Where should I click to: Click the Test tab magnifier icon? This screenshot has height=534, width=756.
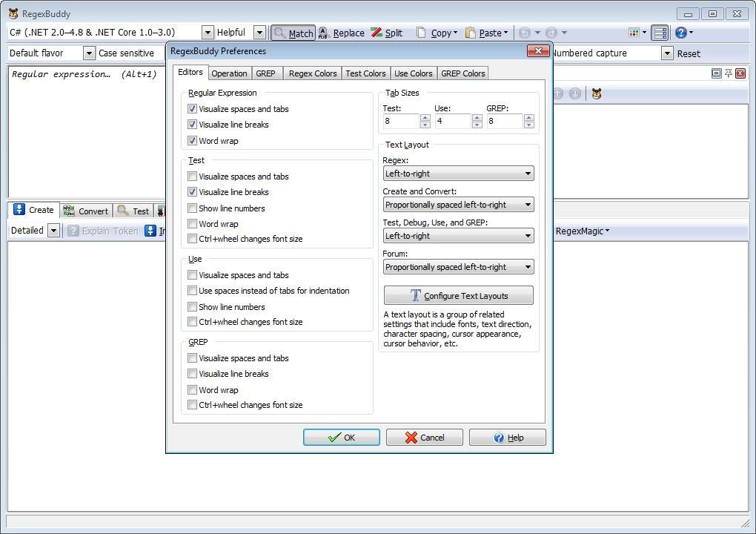coord(123,211)
